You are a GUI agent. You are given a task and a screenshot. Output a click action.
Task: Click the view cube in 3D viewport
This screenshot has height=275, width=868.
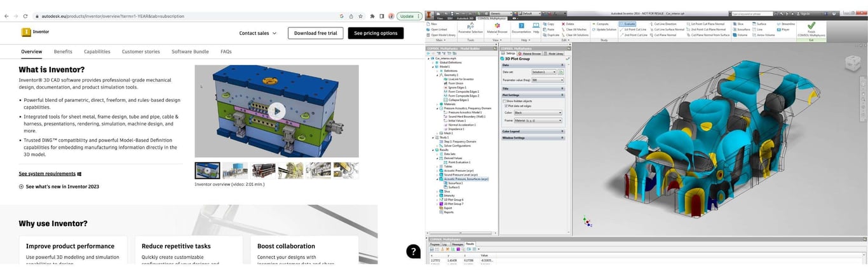pyautogui.click(x=851, y=64)
